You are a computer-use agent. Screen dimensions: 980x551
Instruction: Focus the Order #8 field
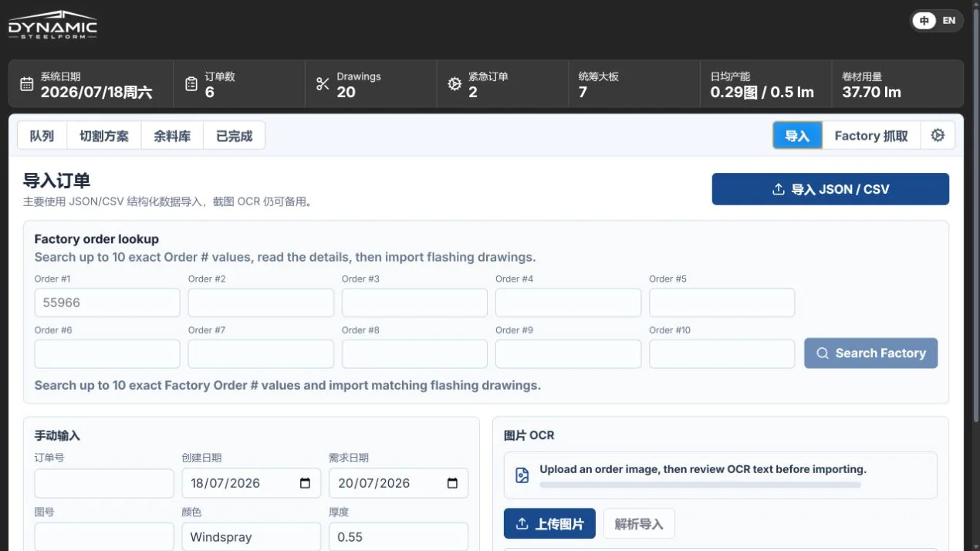[x=414, y=353]
